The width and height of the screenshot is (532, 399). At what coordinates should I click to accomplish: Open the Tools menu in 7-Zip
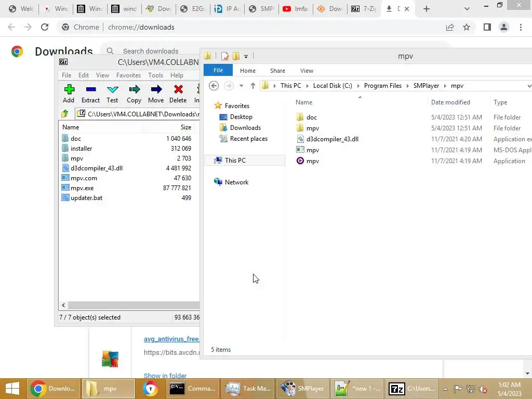point(155,75)
